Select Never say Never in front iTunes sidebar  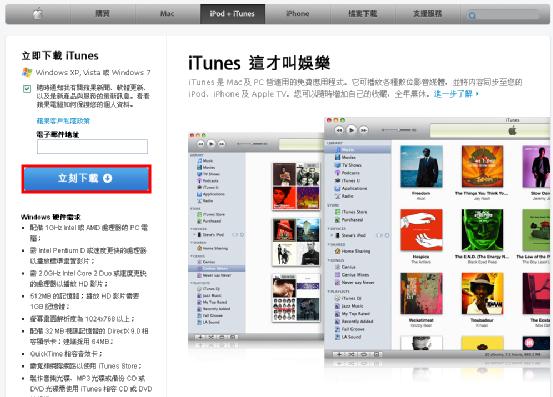click(354, 282)
